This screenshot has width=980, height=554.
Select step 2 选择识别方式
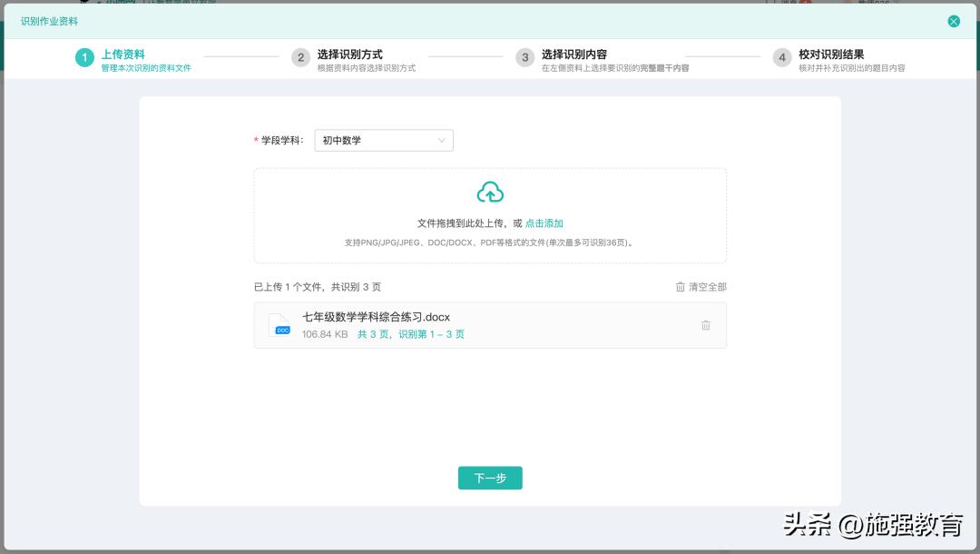[x=350, y=54]
